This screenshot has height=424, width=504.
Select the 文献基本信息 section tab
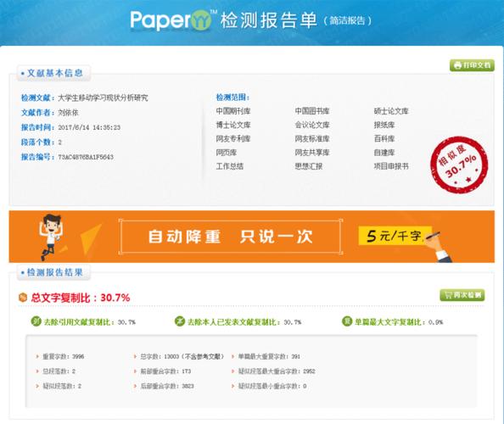coord(53,73)
